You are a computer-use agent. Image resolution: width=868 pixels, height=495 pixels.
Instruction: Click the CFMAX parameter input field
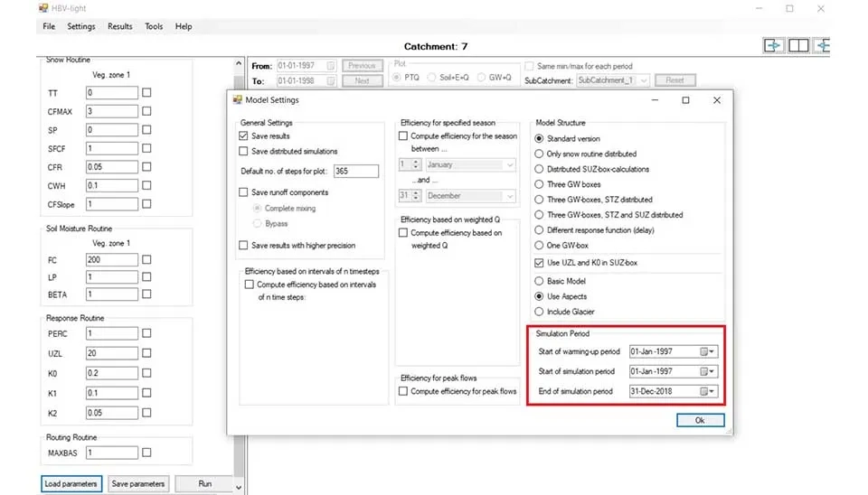112,112
